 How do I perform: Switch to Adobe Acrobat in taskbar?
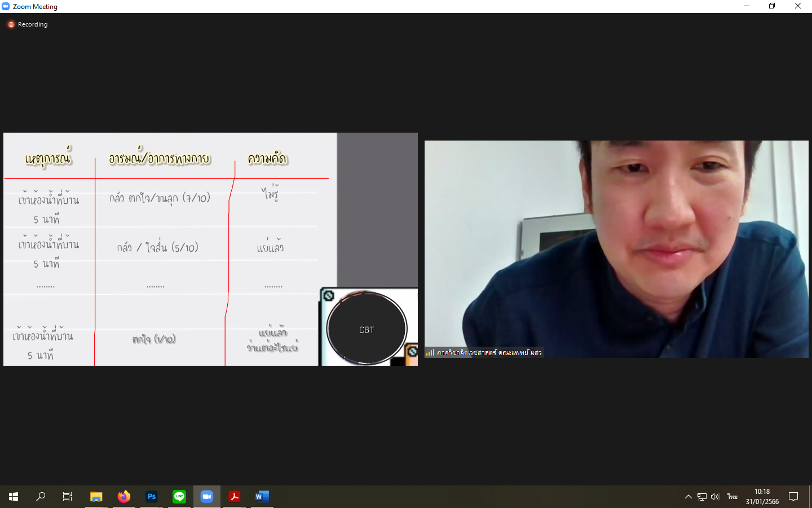coord(235,497)
